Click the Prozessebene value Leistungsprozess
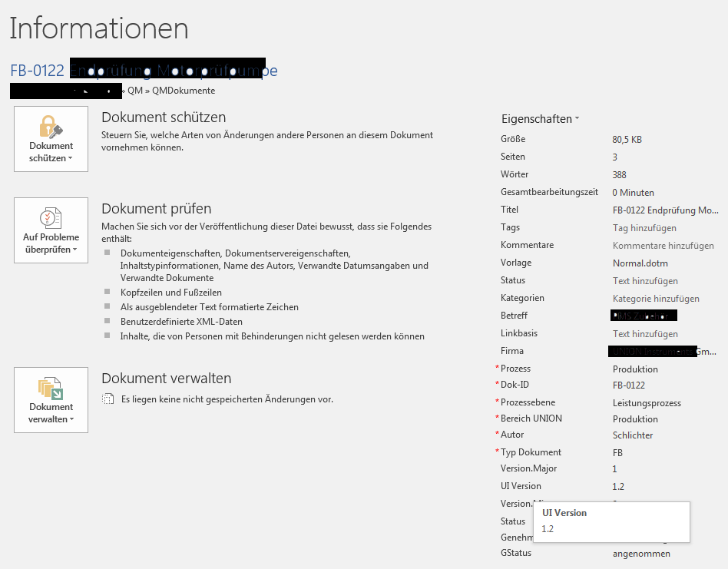The image size is (728, 569). click(647, 403)
